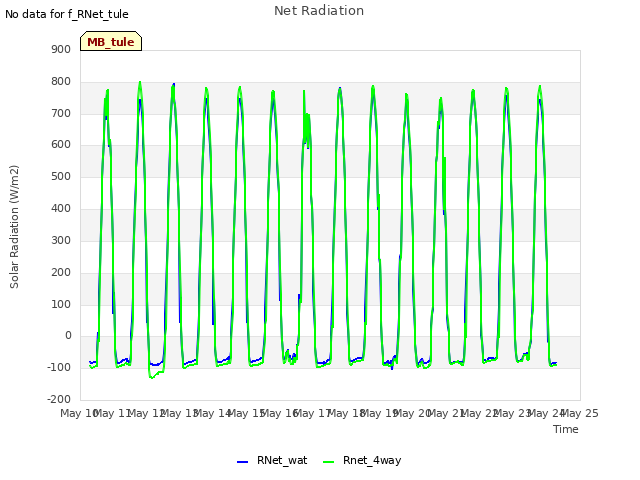Click the 0 y-axis tick label
Image resolution: width=640 pixels, height=480 pixels.
point(68,336)
